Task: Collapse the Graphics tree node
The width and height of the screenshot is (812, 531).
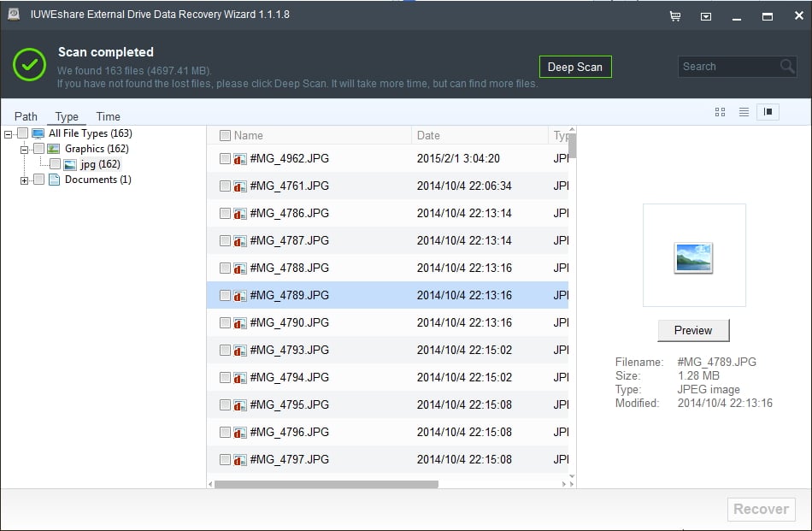Action: coord(24,150)
